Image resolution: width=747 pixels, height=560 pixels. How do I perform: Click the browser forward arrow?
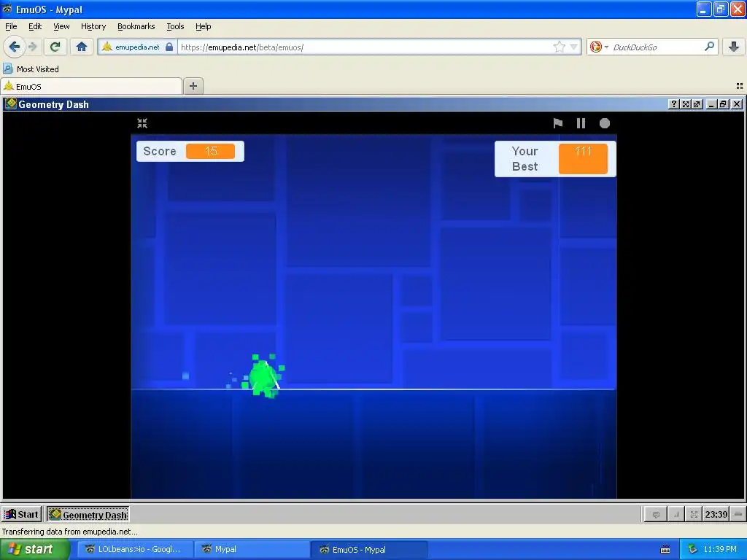tap(33, 47)
